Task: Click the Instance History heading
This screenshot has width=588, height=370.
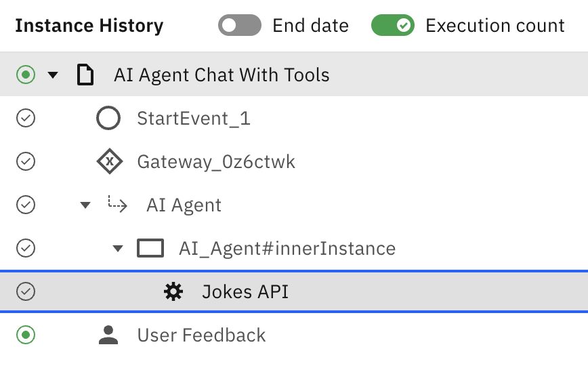Action: 89,26
